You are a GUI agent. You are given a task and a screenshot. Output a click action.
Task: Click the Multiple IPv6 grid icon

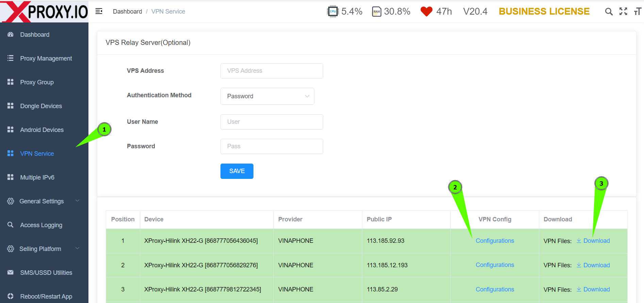11,177
